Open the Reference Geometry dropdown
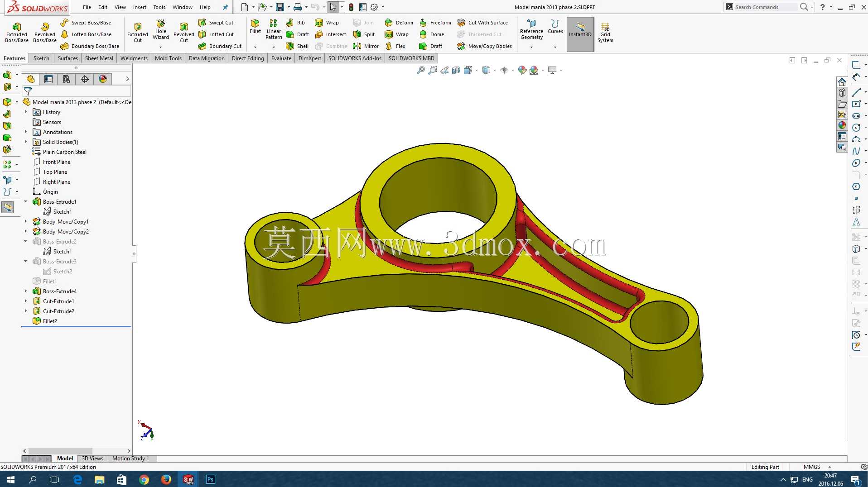The image size is (868, 487). point(531,47)
